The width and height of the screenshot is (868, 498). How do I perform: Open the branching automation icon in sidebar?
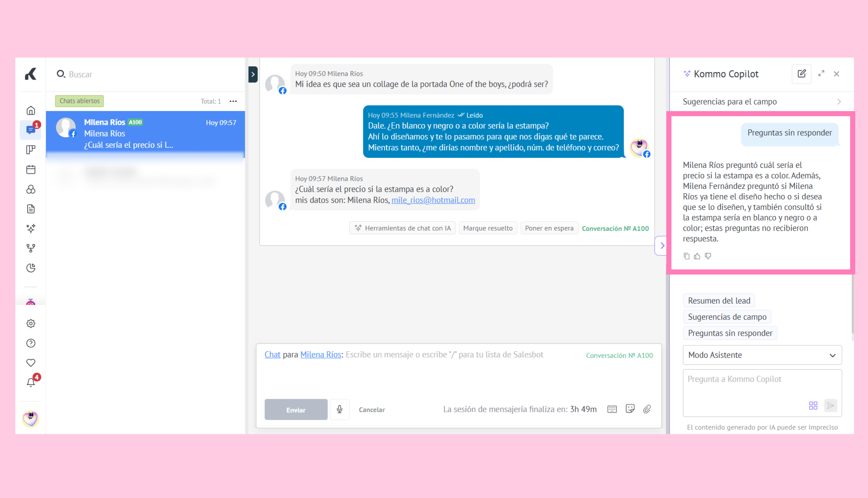pyautogui.click(x=31, y=248)
